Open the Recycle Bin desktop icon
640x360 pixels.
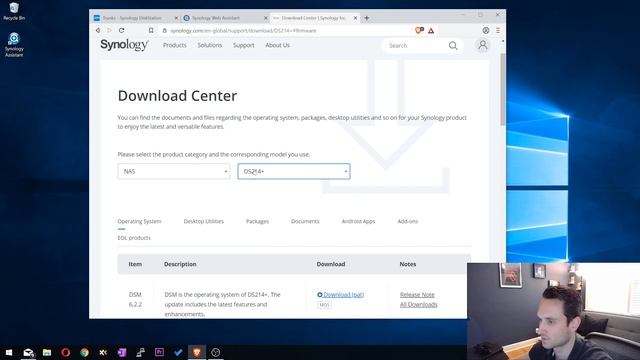click(14, 11)
